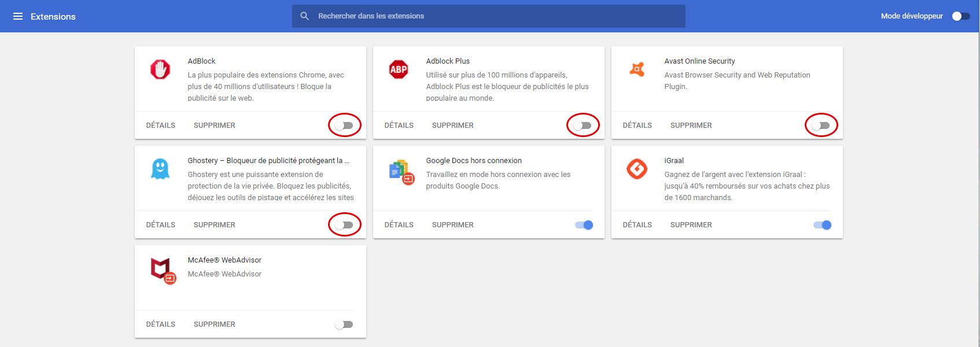Enable the AdBlock extension toggle
The width and height of the screenshot is (980, 347).
344,125
